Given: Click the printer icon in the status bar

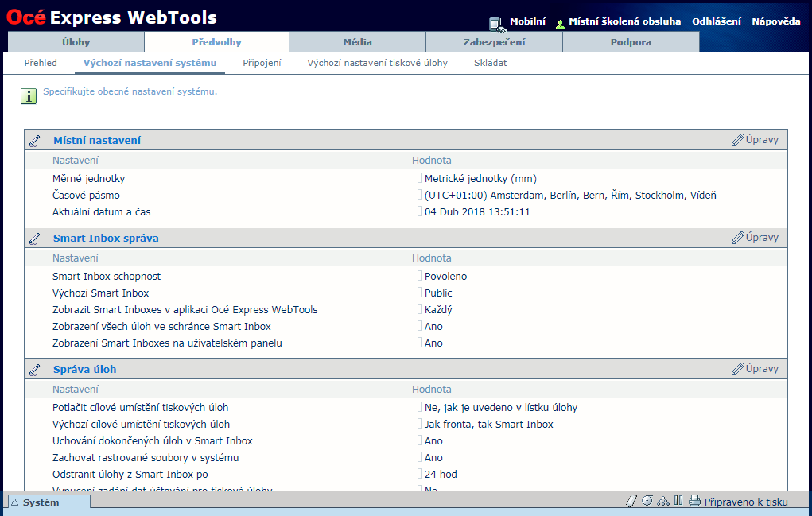Looking at the screenshot, I should click(694, 501).
